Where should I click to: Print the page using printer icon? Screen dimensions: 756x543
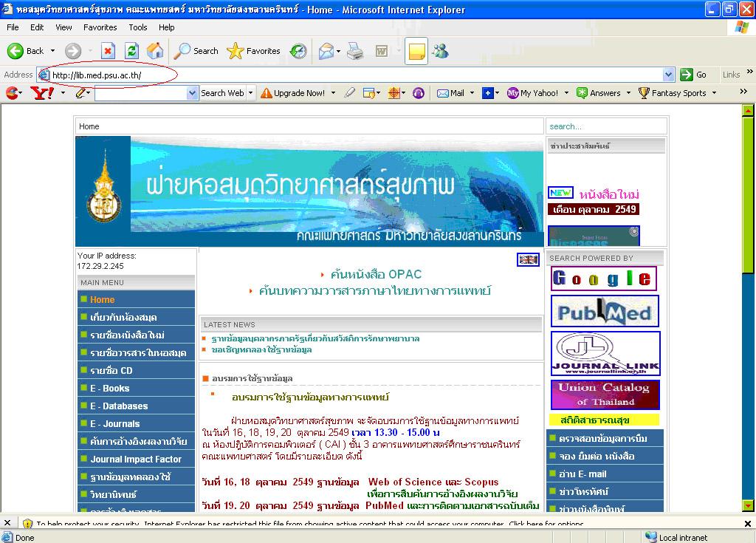355,51
